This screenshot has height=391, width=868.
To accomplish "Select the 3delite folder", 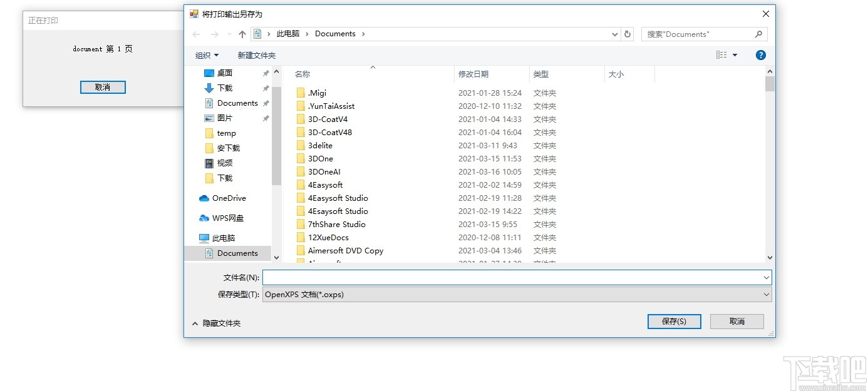I will coord(320,146).
